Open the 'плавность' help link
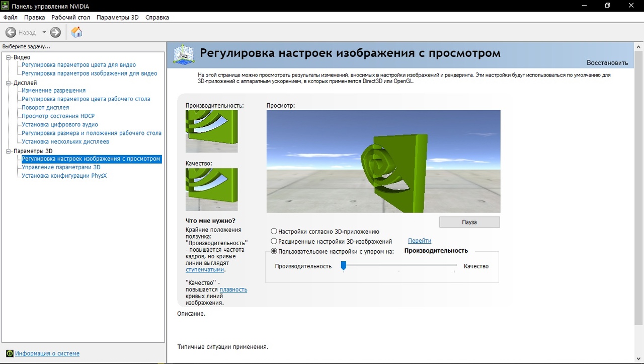The height and width of the screenshot is (364, 644). point(233,289)
